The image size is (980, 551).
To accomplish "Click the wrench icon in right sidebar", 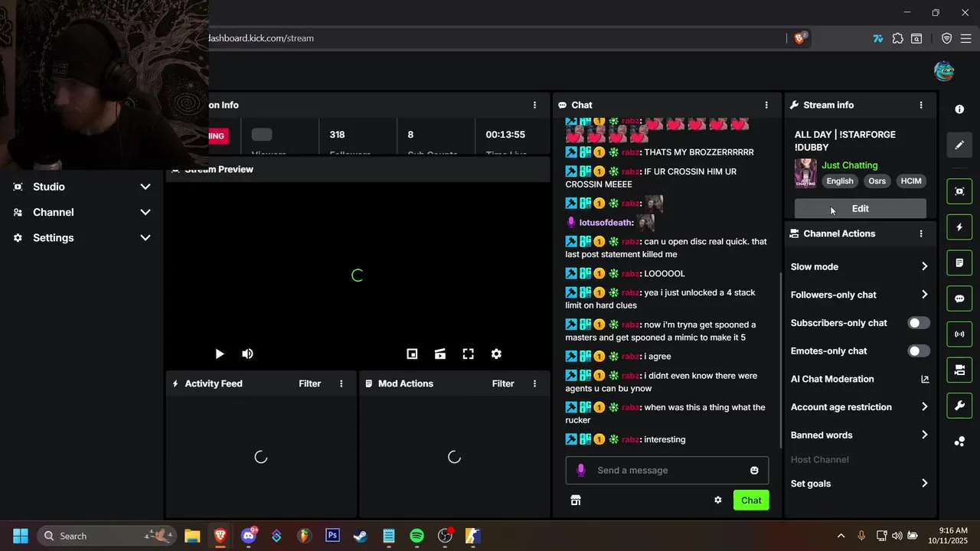I will 959,406.
